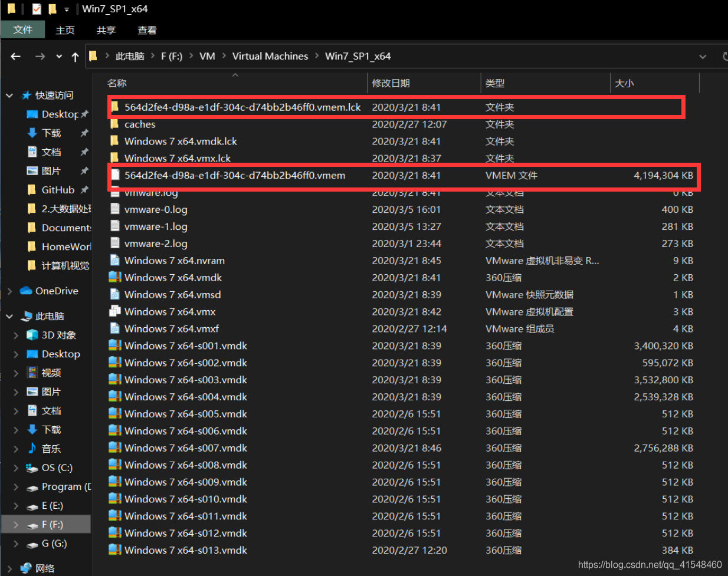Navigate to F (F:) in the breadcrumb
This screenshot has width=728, height=576.
[x=172, y=56]
